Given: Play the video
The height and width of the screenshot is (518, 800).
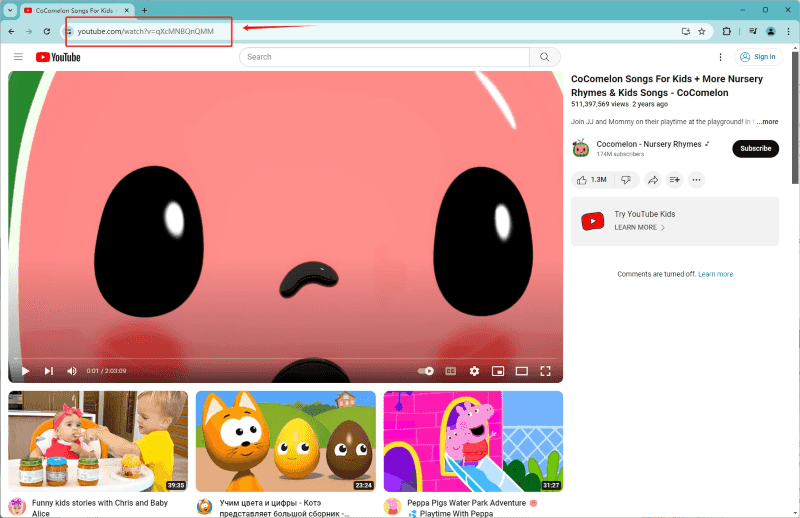Looking at the screenshot, I should point(26,371).
